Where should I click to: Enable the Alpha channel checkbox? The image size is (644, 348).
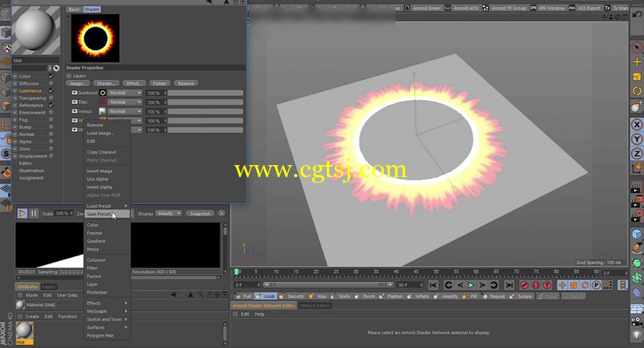pyautogui.click(x=51, y=141)
